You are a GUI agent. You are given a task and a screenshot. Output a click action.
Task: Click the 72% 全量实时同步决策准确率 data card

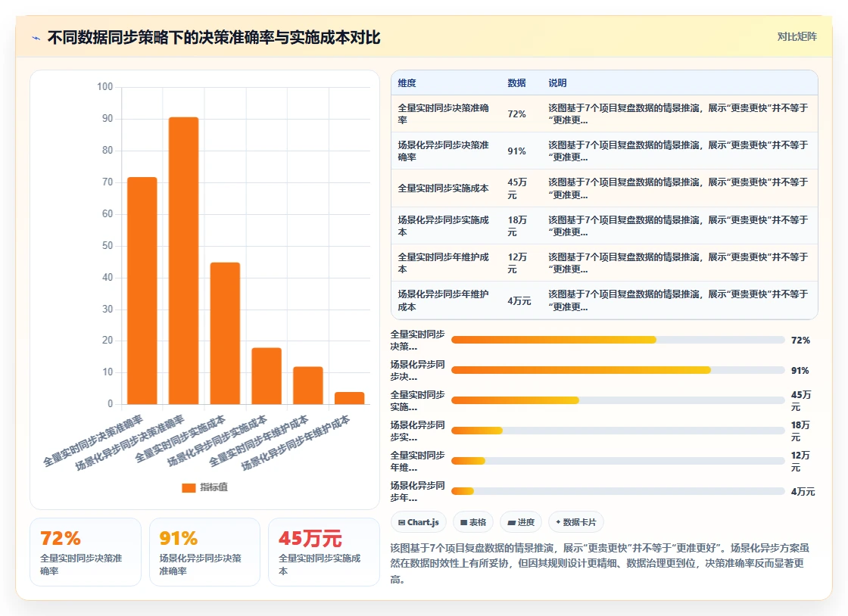[x=86, y=552]
